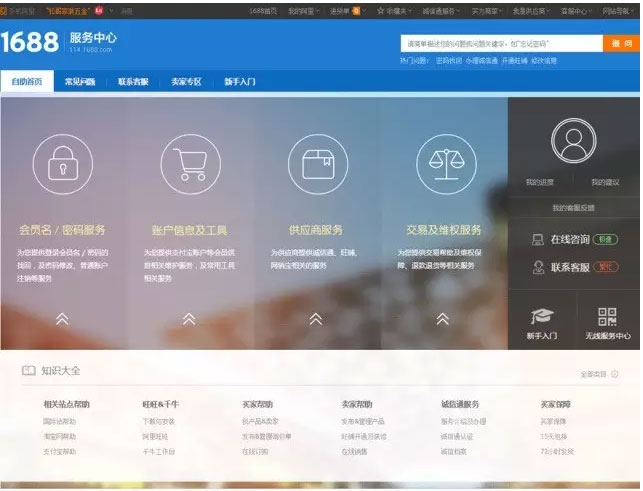643x491 pixels.
Task: Switch to the 新手入门 tab
Action: [x=240, y=82]
